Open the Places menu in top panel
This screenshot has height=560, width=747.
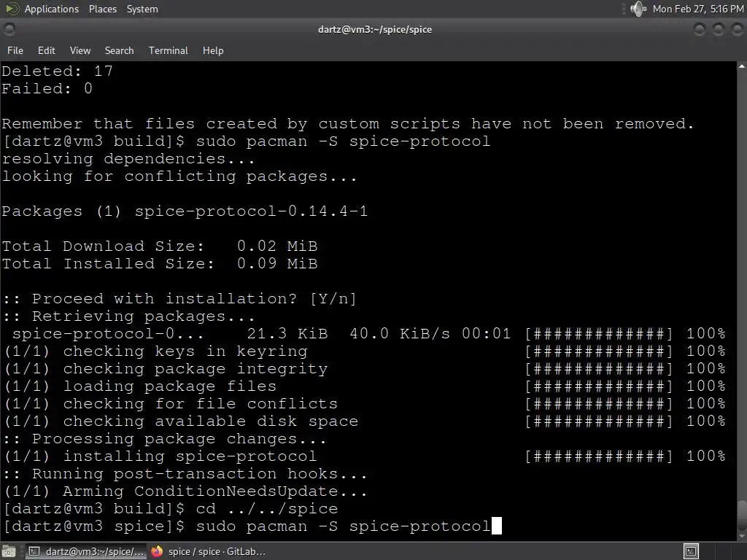[102, 9]
